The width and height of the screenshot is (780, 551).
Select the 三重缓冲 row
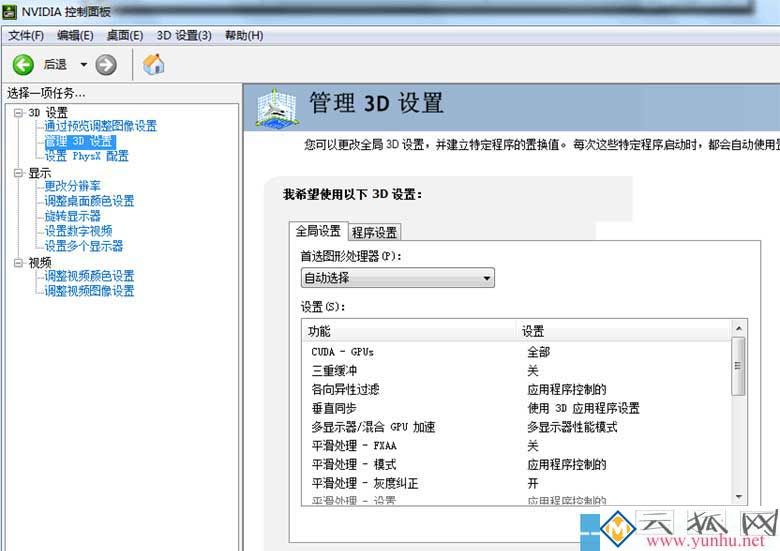tap(516, 371)
